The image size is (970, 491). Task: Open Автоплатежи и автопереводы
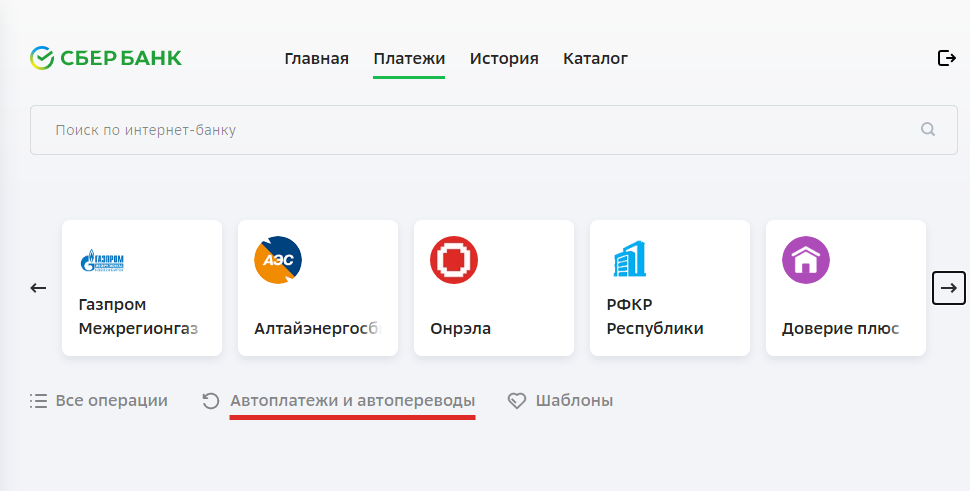[x=353, y=401]
